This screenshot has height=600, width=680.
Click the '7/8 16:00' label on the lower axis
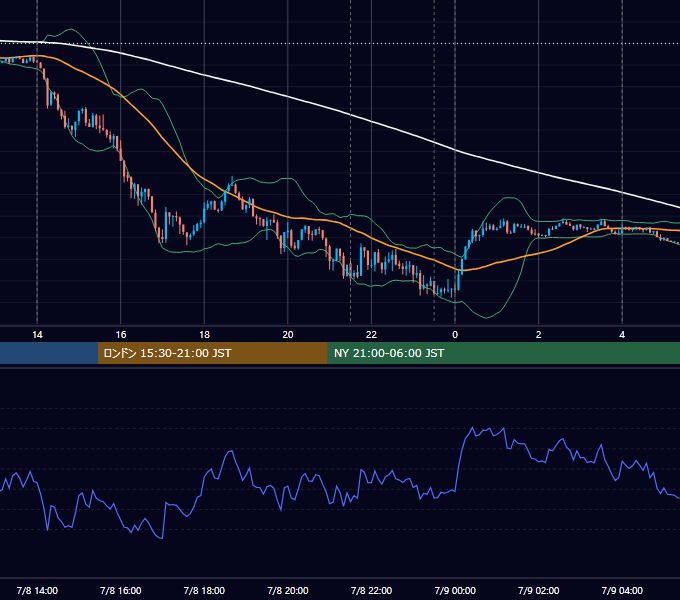(121, 590)
